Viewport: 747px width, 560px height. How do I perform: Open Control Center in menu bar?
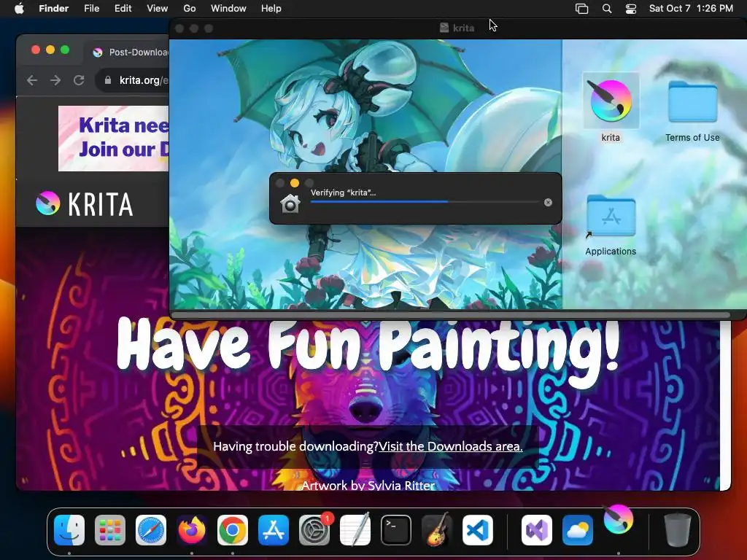coord(631,9)
